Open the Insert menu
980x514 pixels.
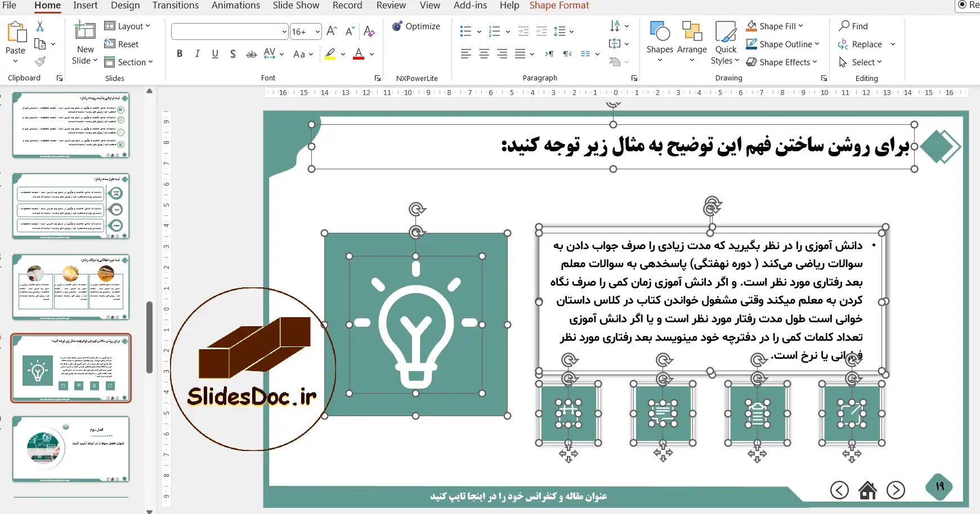coord(86,6)
